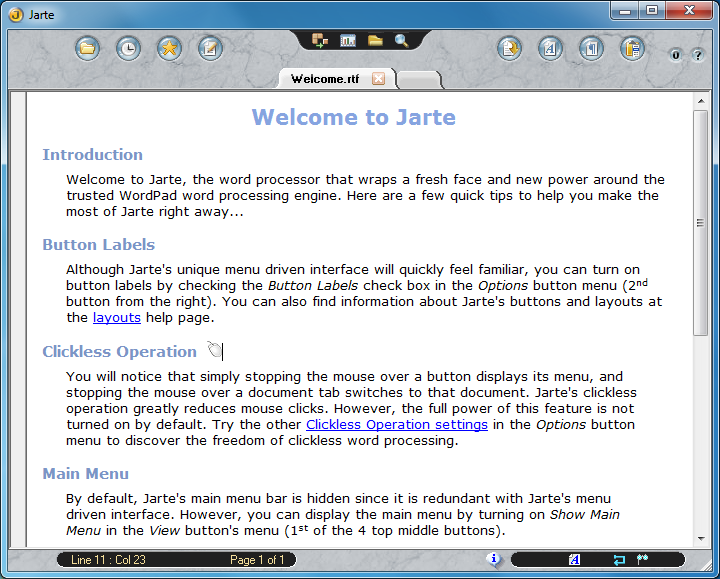The width and height of the screenshot is (720, 579).
Task: Toggle word wrap arrow icon in status bar
Action: (619, 559)
